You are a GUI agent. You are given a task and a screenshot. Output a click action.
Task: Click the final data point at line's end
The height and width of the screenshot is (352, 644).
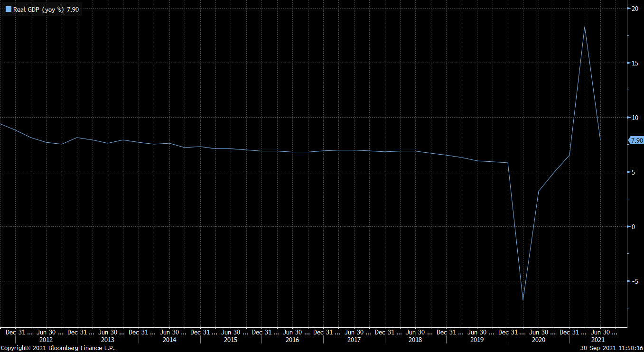[600, 139]
